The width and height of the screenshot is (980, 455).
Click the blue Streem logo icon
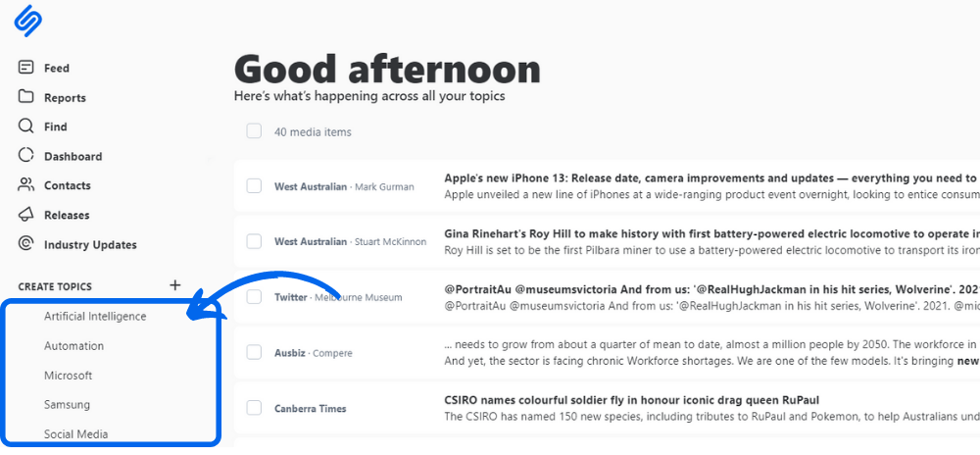tap(28, 21)
